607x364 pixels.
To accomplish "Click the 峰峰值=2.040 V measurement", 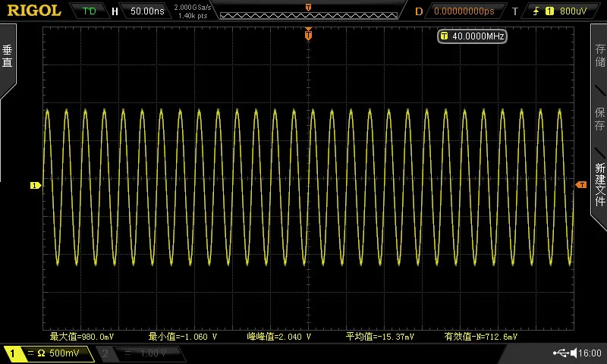I will [278, 337].
